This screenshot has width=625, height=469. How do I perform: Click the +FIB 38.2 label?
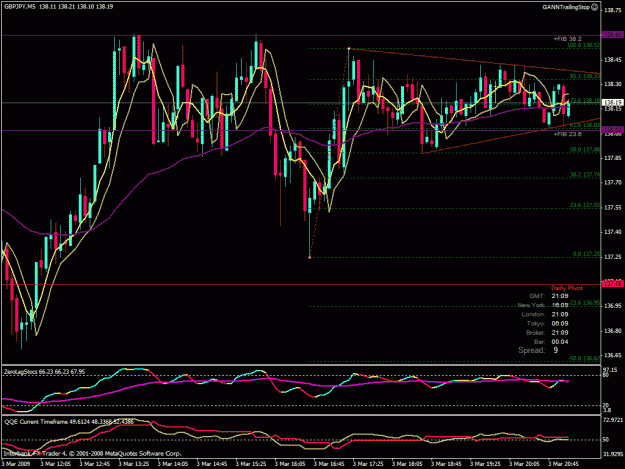click(x=568, y=39)
